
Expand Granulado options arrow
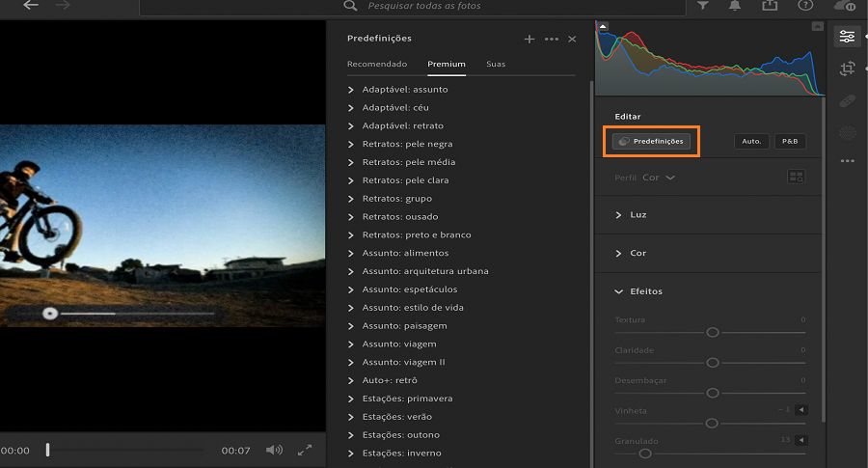click(801, 440)
